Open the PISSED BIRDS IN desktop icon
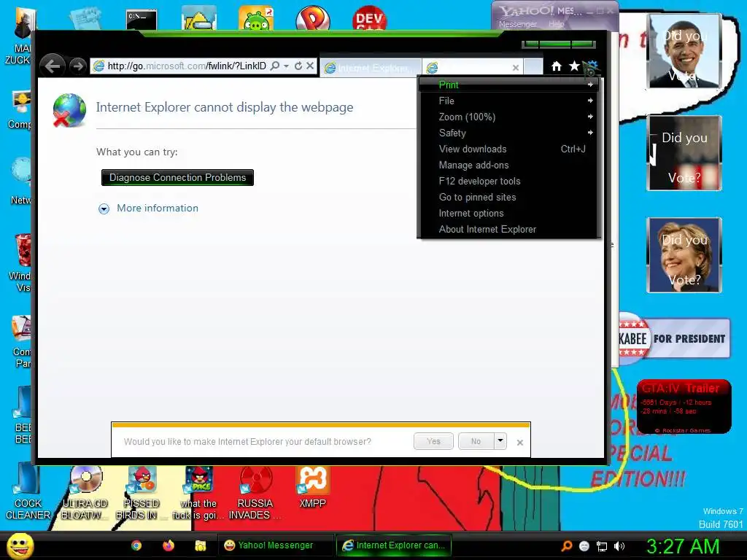The width and height of the screenshot is (747, 560). click(x=142, y=492)
